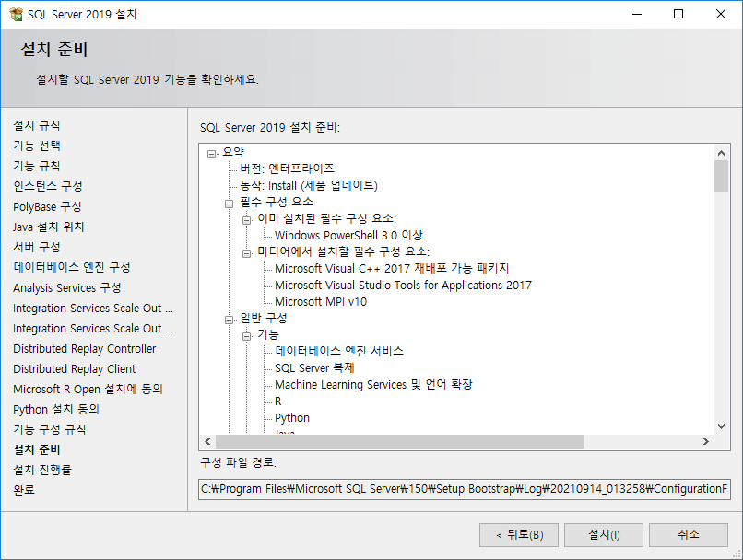Click the SQL Server setup title bar icon
The image size is (743, 560).
16,14
